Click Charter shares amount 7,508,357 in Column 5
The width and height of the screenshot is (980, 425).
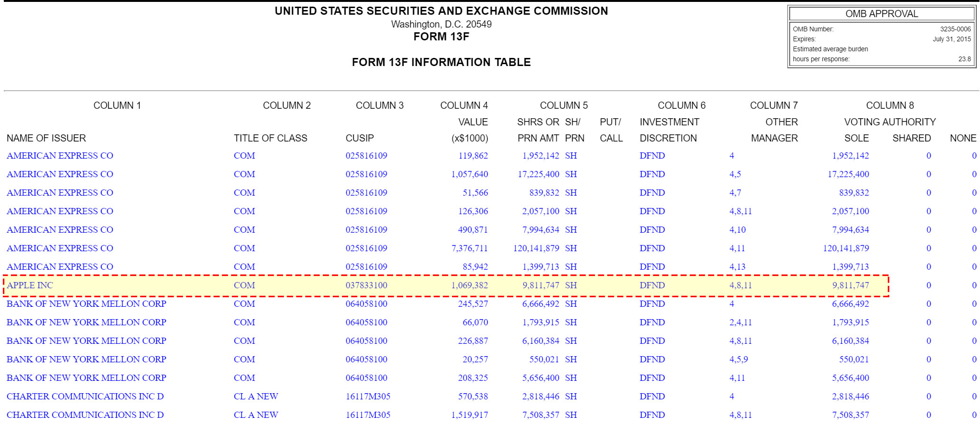pyautogui.click(x=540, y=415)
